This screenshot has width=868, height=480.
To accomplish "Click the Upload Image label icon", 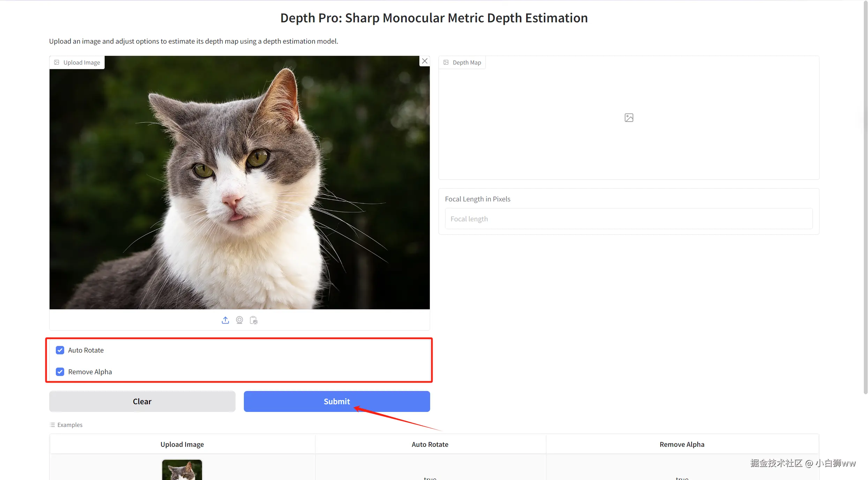I will click(x=57, y=62).
